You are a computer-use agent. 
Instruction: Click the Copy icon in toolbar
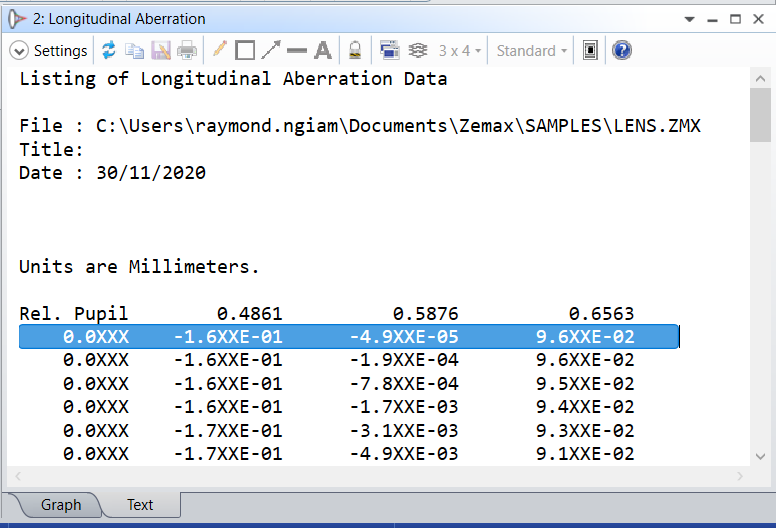[134, 50]
